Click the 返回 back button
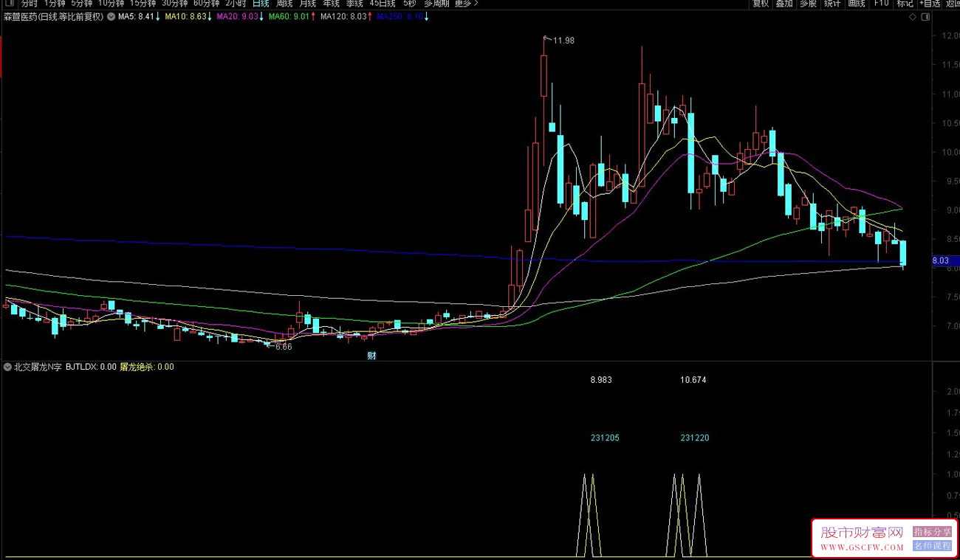960x560 pixels. coord(952,4)
